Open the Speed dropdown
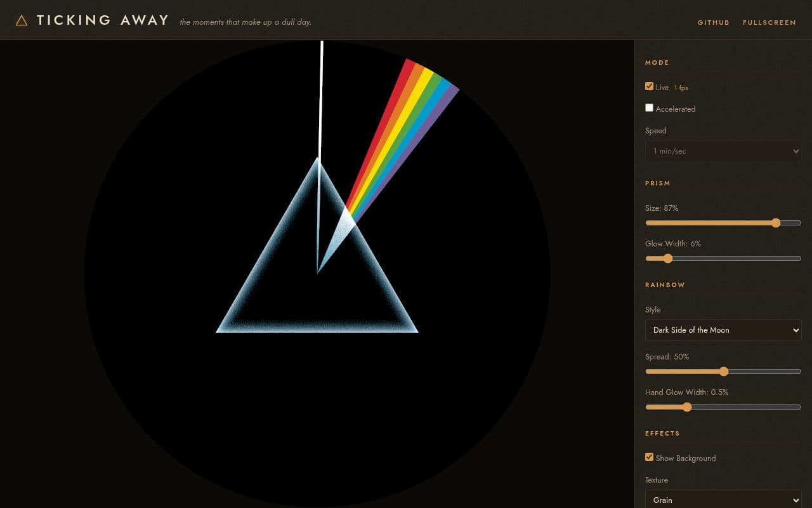The image size is (812, 508). point(723,151)
